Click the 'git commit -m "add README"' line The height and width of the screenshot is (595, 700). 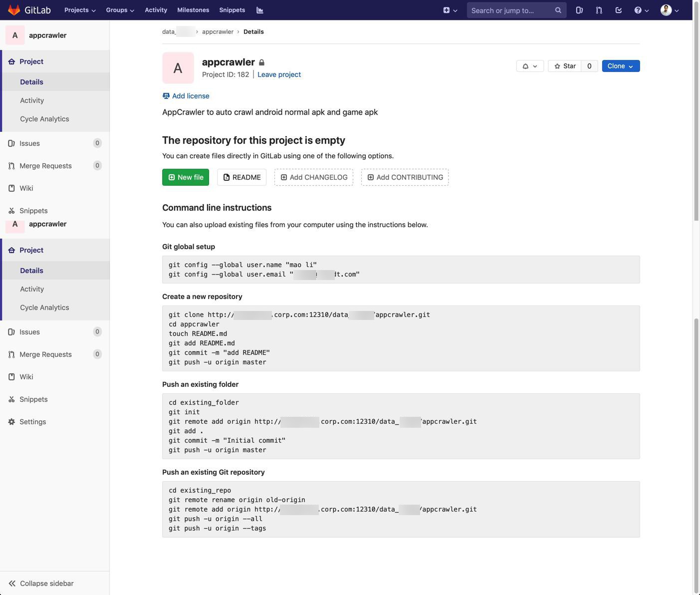[219, 352]
